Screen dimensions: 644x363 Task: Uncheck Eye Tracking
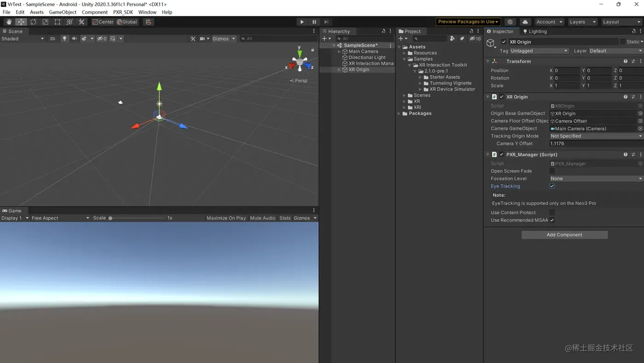click(x=552, y=186)
